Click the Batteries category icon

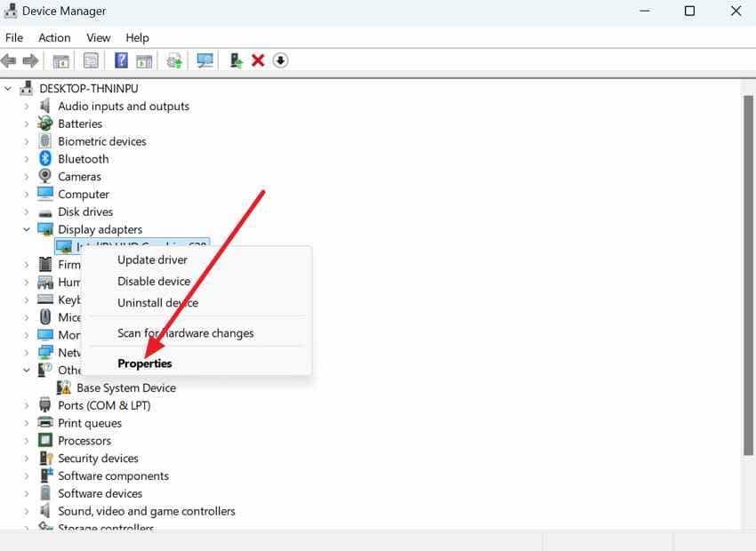(45, 124)
